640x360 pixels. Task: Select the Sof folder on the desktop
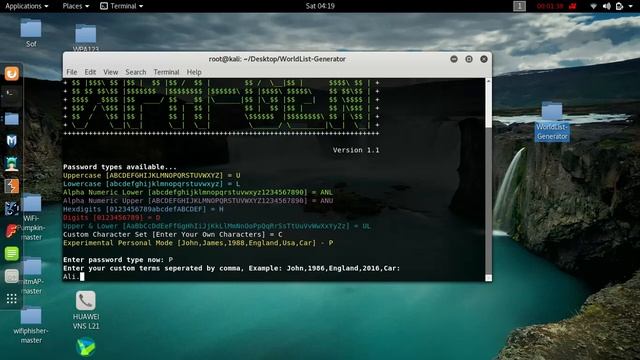31,33
